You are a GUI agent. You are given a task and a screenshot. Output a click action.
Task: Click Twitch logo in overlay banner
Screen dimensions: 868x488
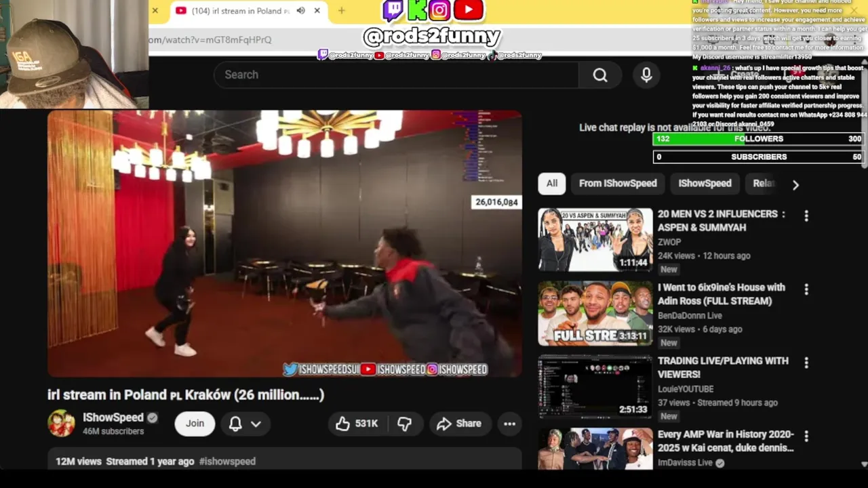click(x=393, y=10)
